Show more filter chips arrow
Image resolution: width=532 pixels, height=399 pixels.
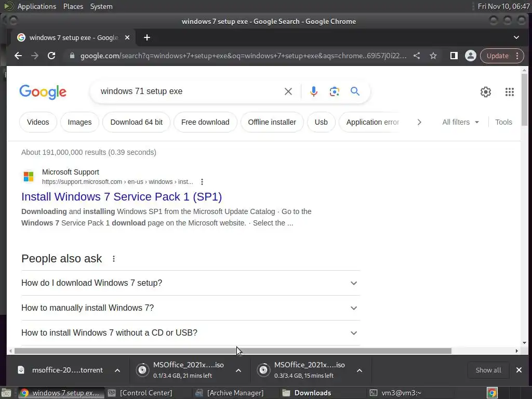point(419,122)
